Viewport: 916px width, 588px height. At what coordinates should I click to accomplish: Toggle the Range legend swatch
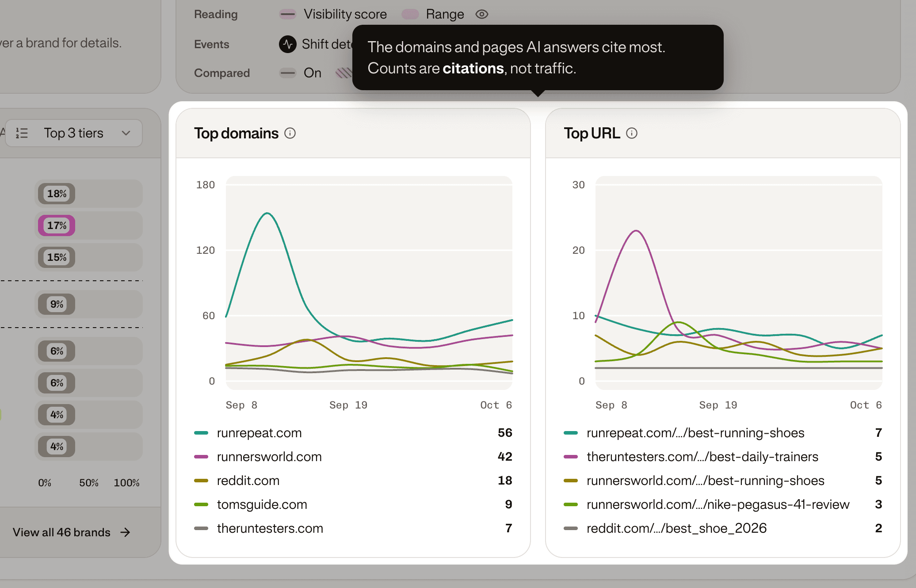[x=410, y=14]
